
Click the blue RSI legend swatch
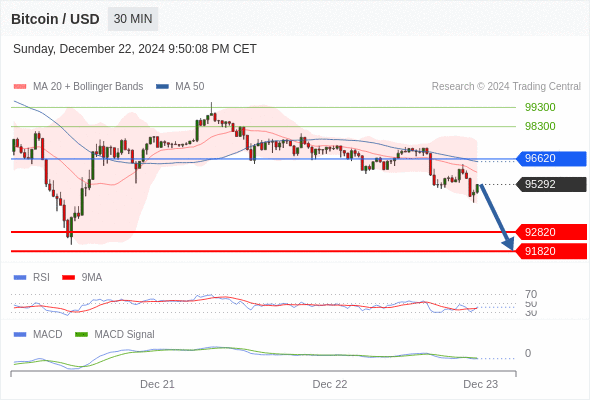pyautogui.click(x=20, y=278)
